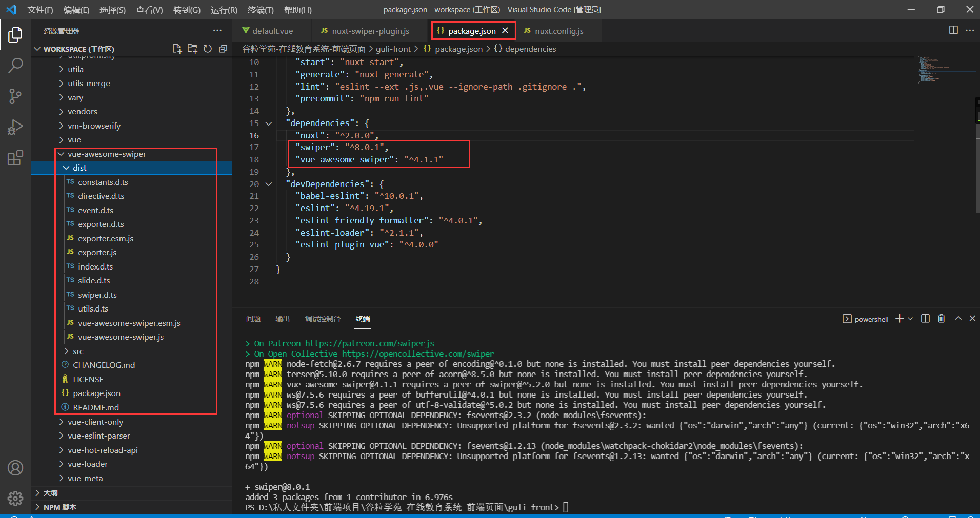Close the package.json tab
The image size is (980, 518).
tap(505, 31)
